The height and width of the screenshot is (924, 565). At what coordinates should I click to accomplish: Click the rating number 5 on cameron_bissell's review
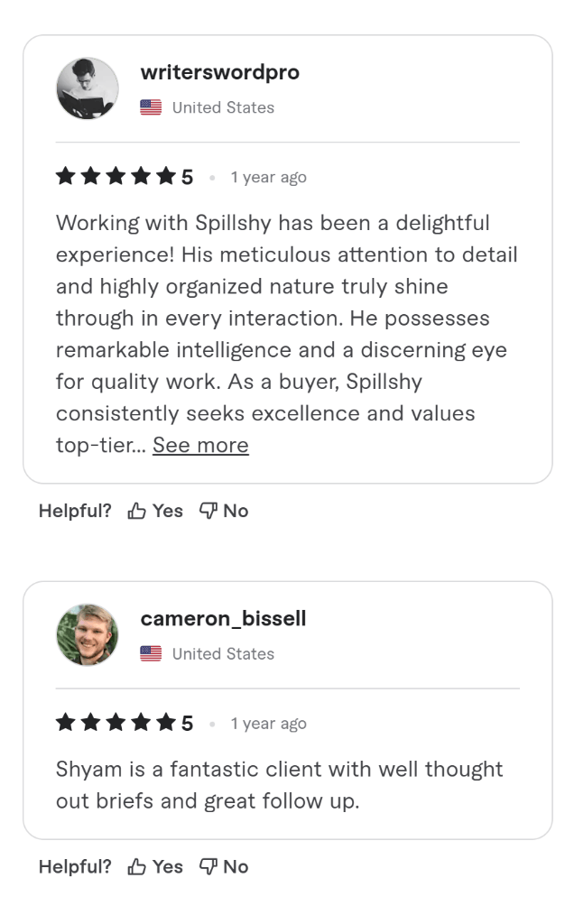point(188,722)
